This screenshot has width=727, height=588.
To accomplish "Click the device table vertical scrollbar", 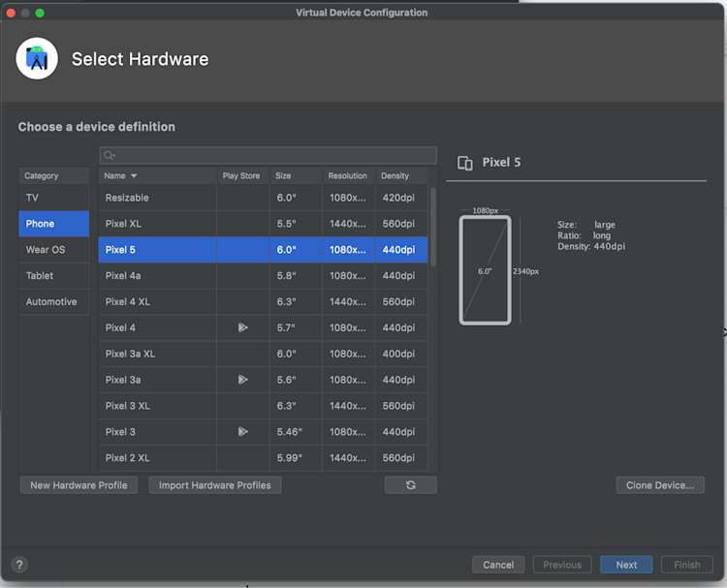I will click(433, 227).
